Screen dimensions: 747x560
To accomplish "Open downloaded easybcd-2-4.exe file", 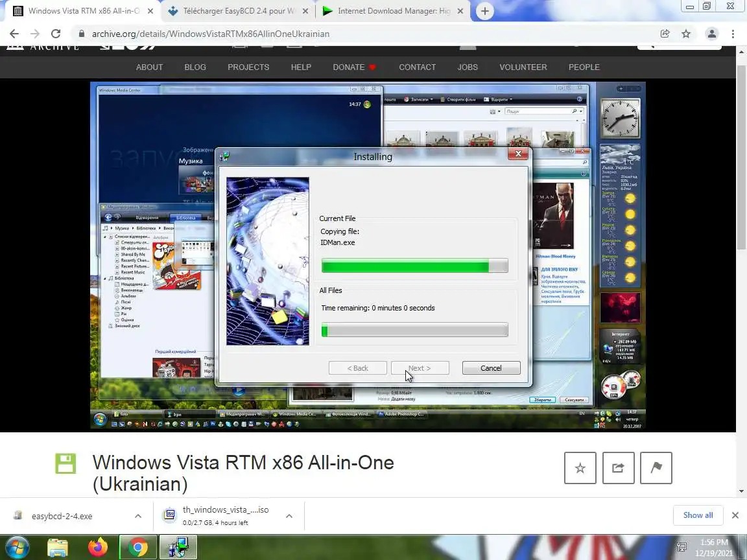I will (x=62, y=516).
